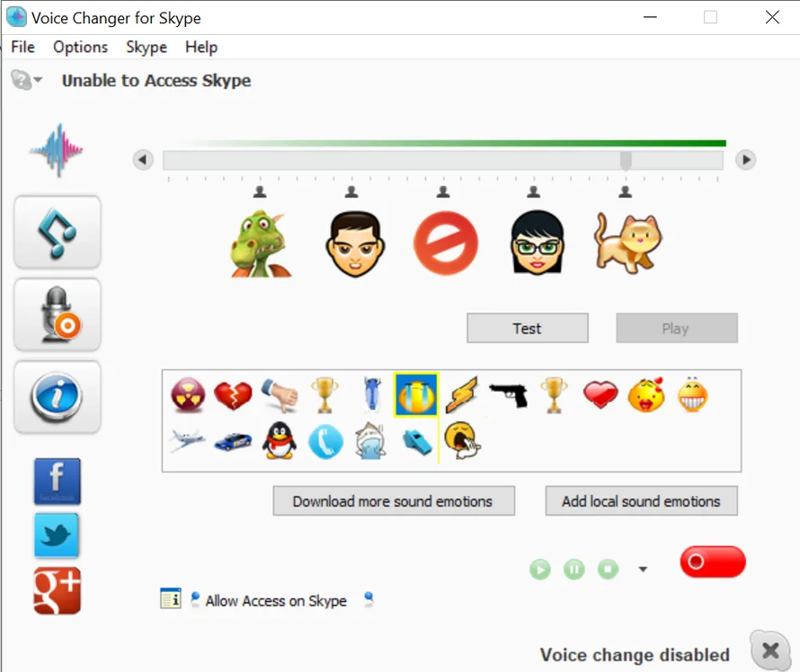Play the red heart sound emotion
Image resolution: width=800 pixels, height=672 pixels.
coord(600,394)
